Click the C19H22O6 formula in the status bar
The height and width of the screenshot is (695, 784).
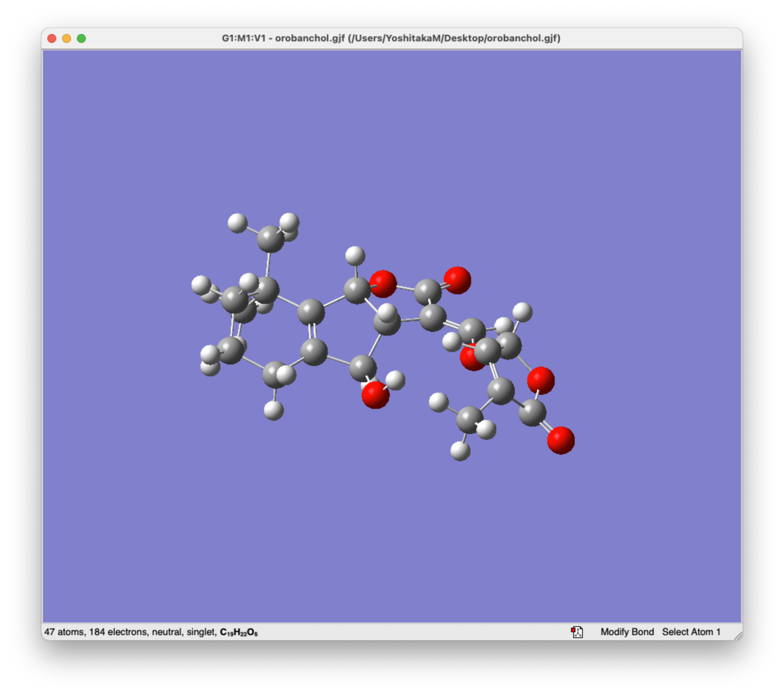[239, 632]
